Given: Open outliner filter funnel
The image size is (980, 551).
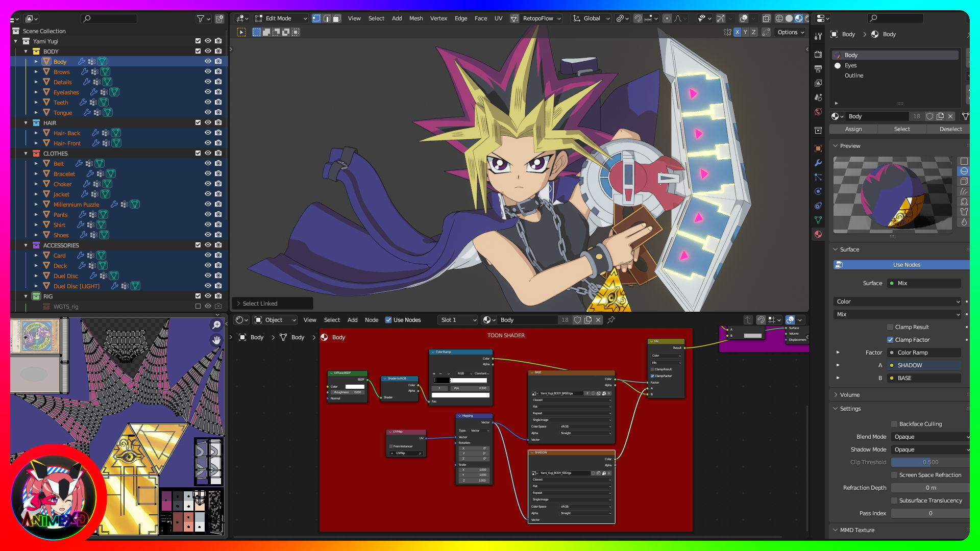Looking at the screenshot, I should (x=203, y=19).
